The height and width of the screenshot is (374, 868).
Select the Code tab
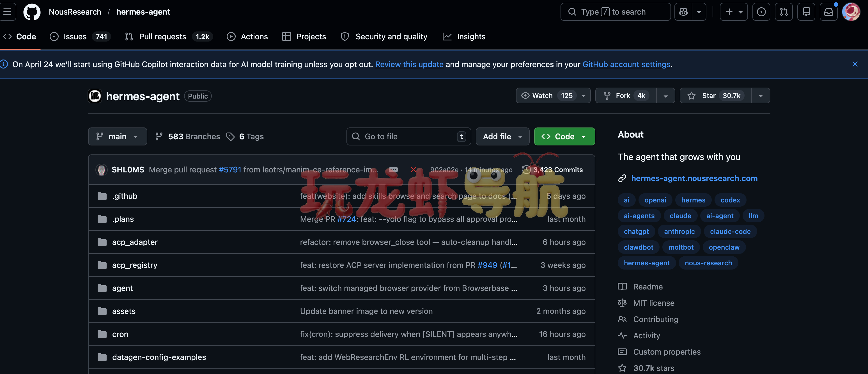20,37
